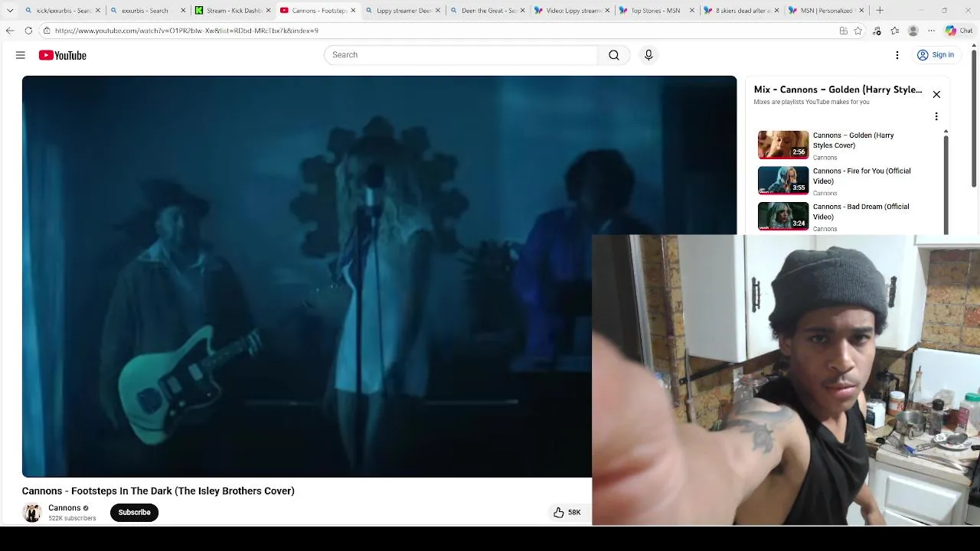The height and width of the screenshot is (551, 980).
Task: Open the Bad Dream thumbnail
Action: 783,216
